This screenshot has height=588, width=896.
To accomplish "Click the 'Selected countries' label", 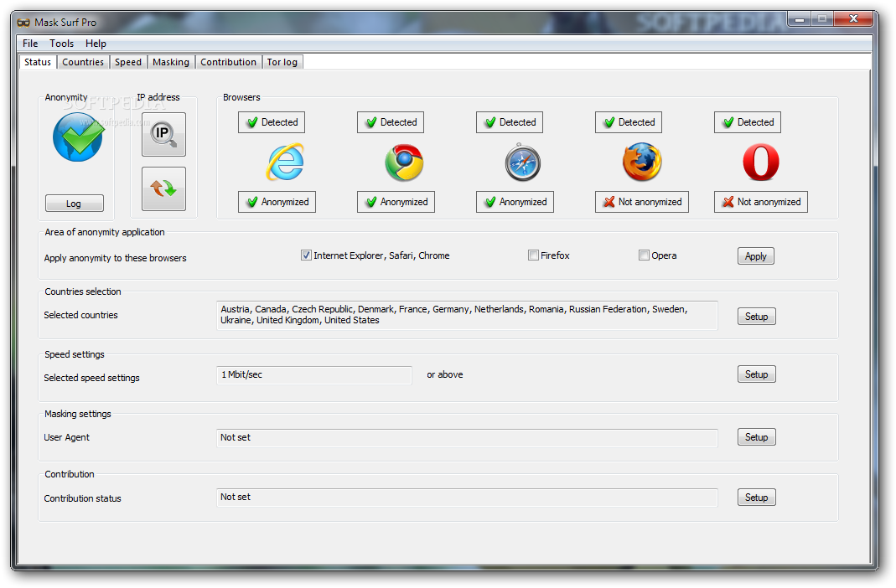I will (x=80, y=315).
